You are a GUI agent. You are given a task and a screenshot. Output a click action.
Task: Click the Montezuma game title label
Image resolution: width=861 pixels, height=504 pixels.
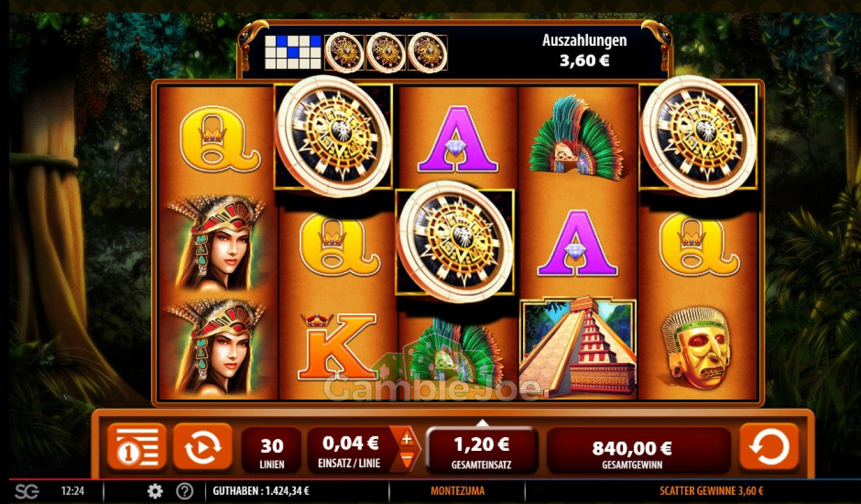[x=457, y=491]
